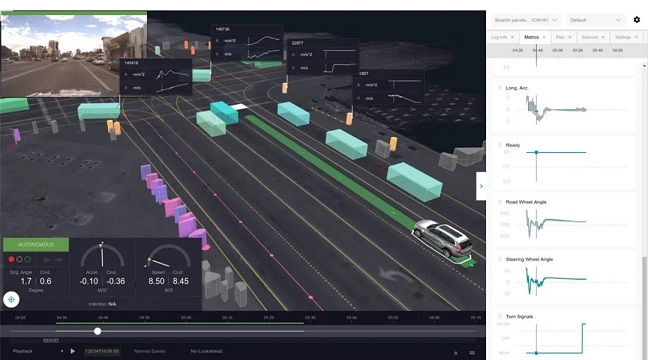The width and height of the screenshot is (648, 360).
Task: Click the Normal Speed button
Action: point(150,351)
